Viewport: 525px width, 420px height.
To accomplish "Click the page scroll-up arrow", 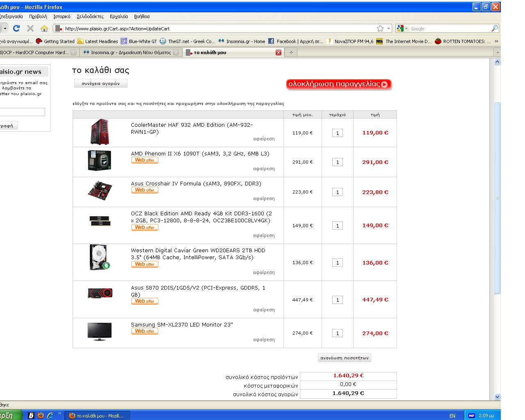I will pyautogui.click(x=497, y=62).
